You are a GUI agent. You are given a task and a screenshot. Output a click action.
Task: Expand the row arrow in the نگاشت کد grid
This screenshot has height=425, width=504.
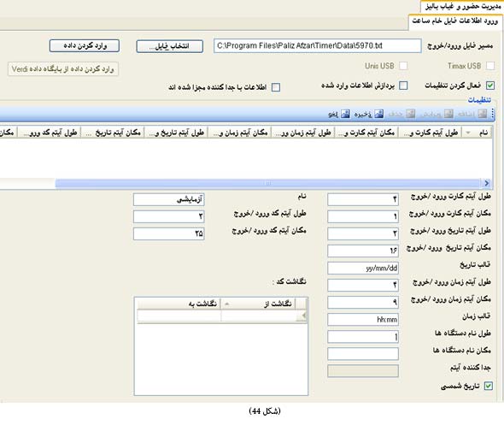pyautogui.click(x=304, y=316)
